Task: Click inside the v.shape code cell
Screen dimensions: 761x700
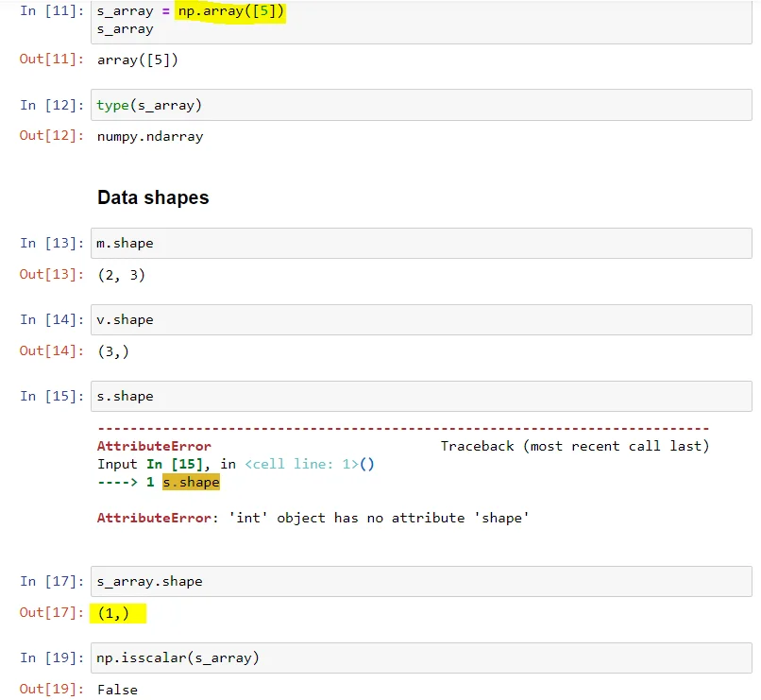Action: 421,319
